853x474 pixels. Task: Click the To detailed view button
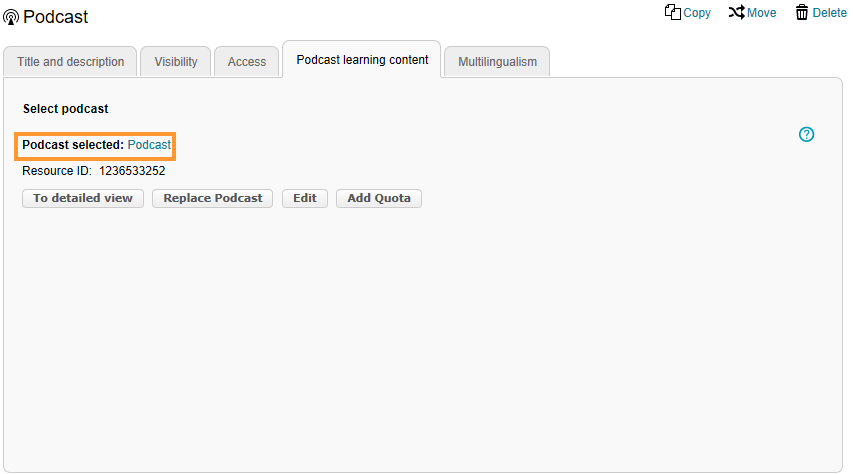pyautogui.click(x=83, y=198)
